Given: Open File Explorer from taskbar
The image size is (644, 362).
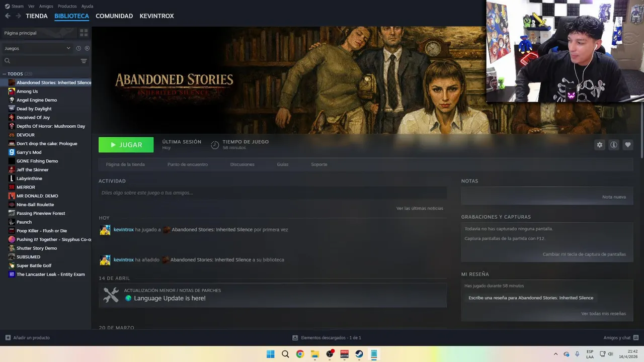Looking at the screenshot, I should 314,354.
